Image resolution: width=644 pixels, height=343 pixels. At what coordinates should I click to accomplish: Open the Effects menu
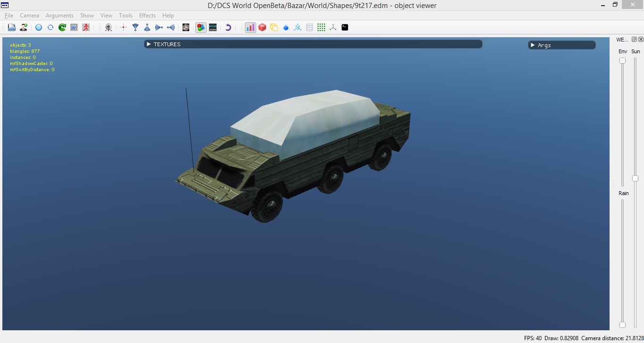tap(147, 16)
